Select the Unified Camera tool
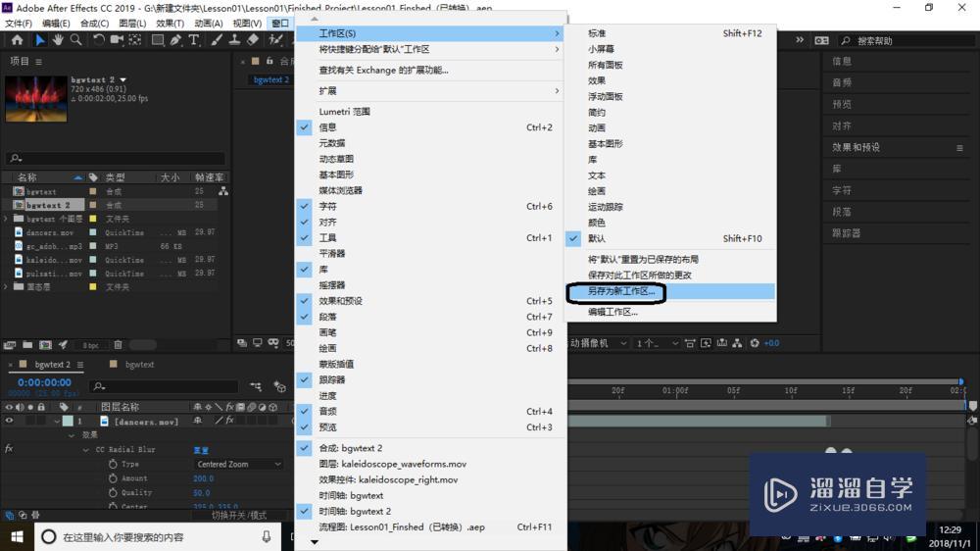Viewport: 980px width, 551px height. [x=117, y=40]
